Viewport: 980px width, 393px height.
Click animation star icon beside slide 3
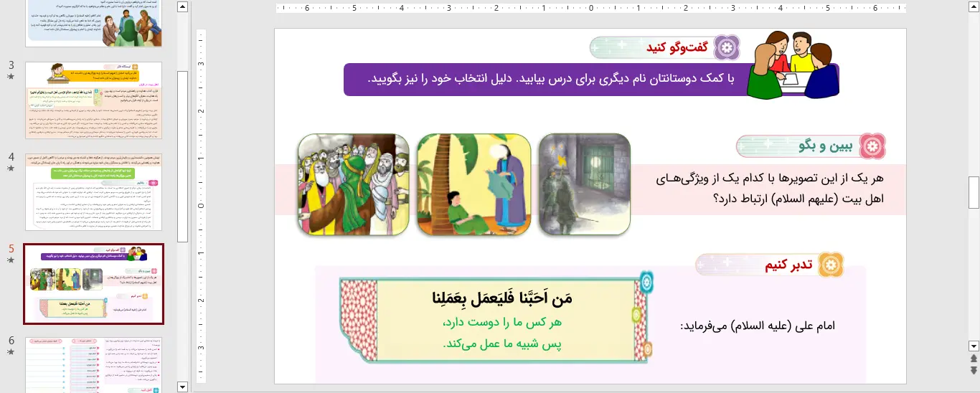click(x=11, y=77)
